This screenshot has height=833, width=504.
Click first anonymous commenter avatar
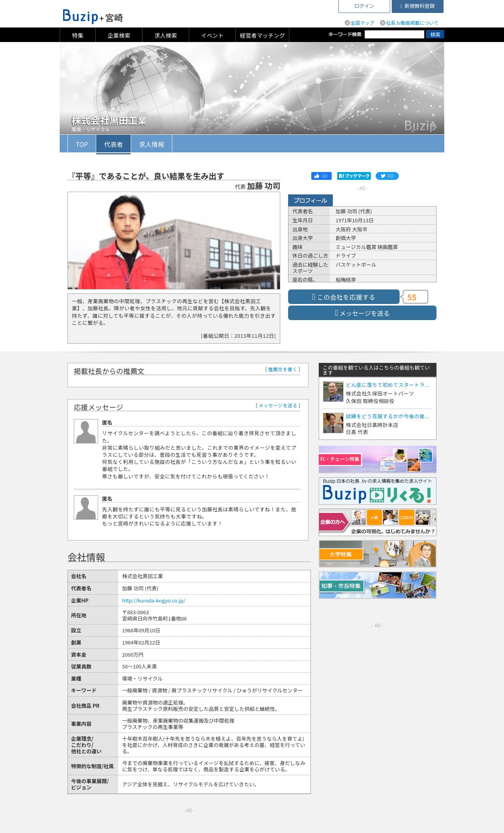point(86,431)
